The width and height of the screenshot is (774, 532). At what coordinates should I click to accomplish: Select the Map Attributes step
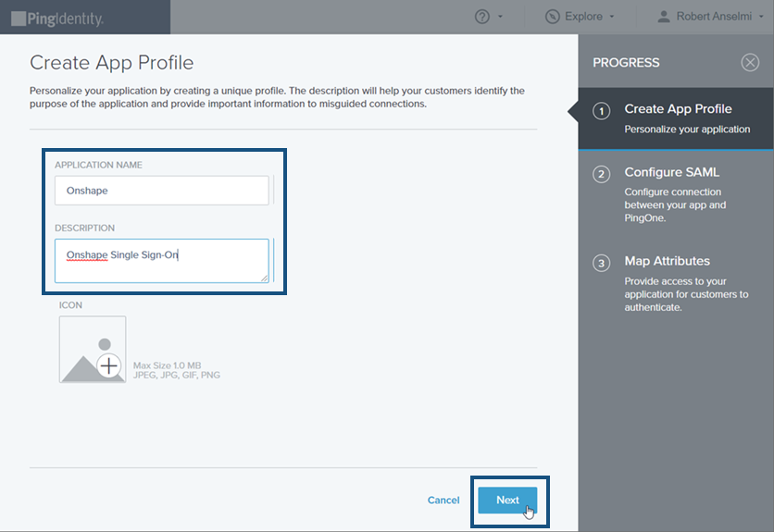667,261
